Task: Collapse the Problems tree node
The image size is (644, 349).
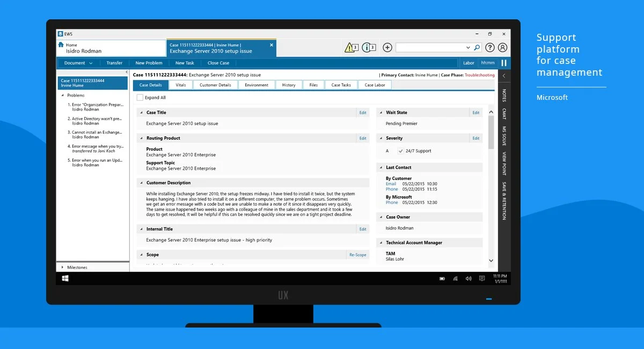Action: [x=63, y=96]
